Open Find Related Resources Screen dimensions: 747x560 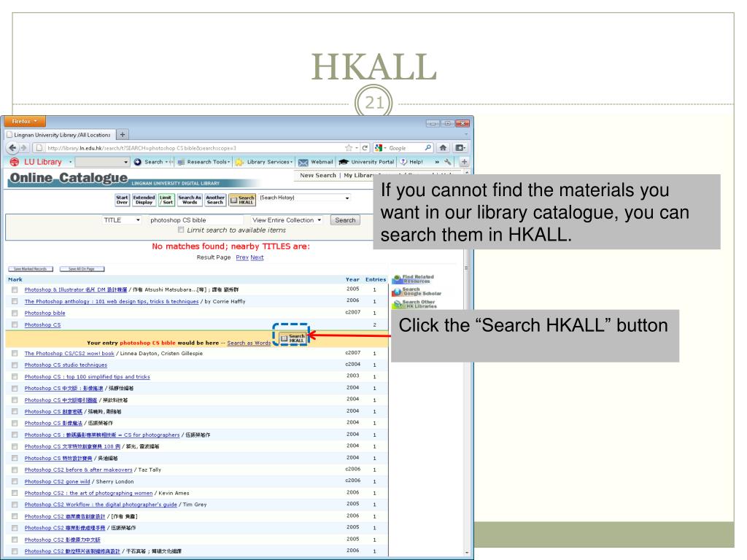(x=413, y=279)
